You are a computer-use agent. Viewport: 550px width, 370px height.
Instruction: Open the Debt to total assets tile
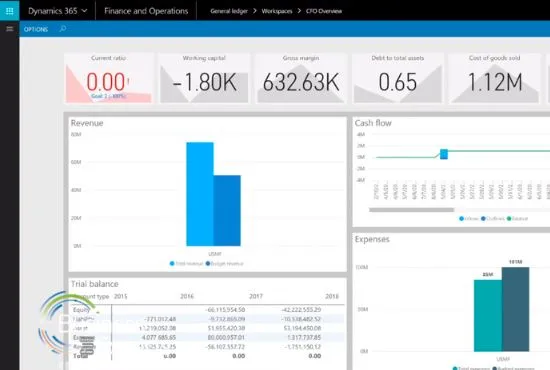[398, 78]
